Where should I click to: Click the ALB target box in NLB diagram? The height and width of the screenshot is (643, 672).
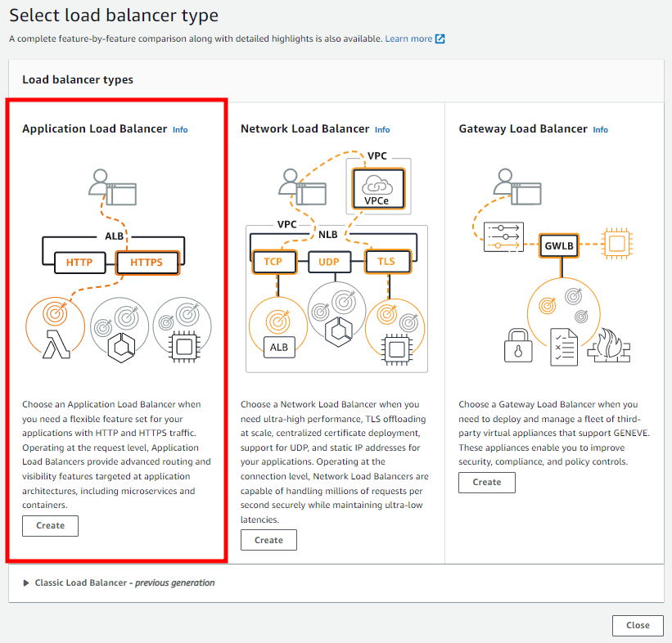279,348
